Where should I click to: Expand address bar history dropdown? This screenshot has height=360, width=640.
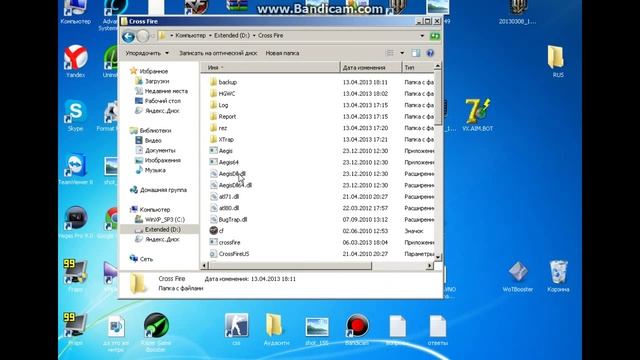422,36
